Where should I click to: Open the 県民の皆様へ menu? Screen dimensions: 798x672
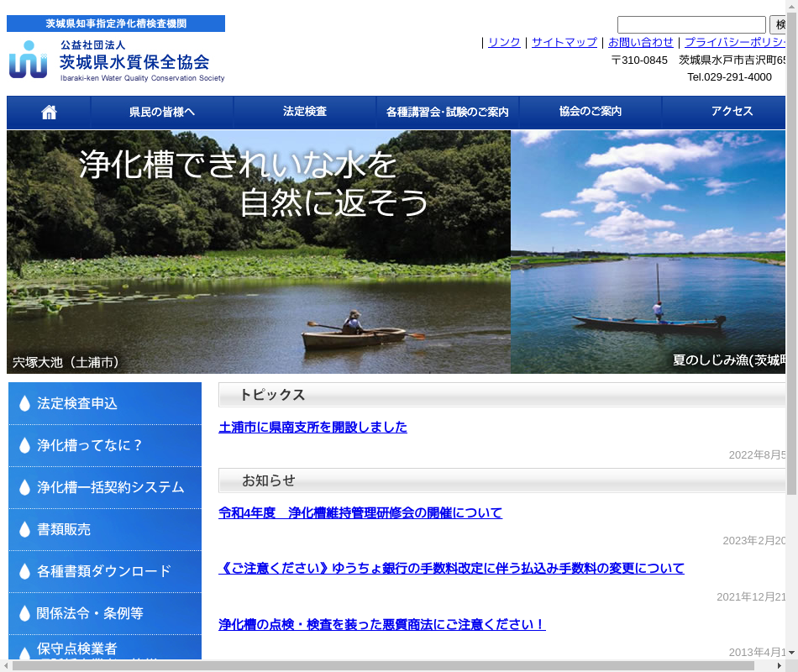[x=162, y=113]
